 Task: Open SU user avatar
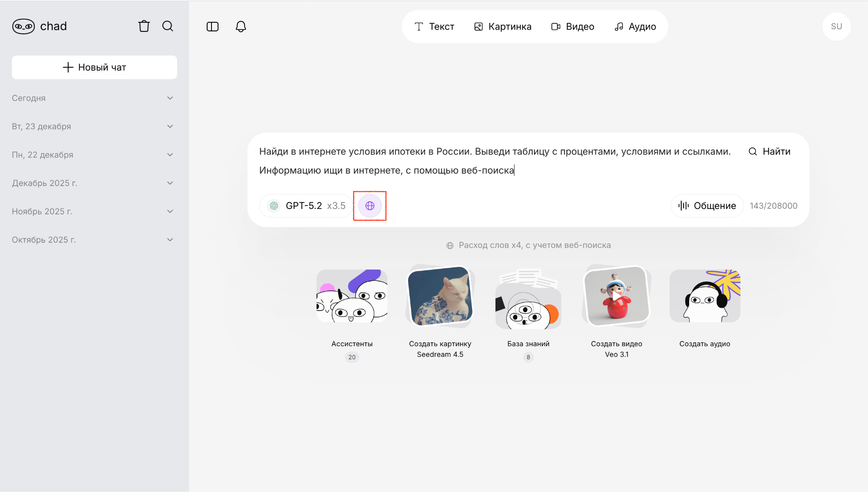[836, 26]
